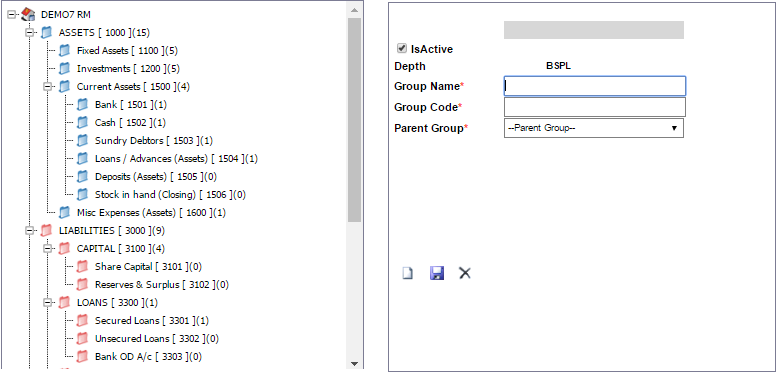784x377 pixels.
Task: Select Share Capital [ 3101 ](0) label
Action: coord(148,266)
